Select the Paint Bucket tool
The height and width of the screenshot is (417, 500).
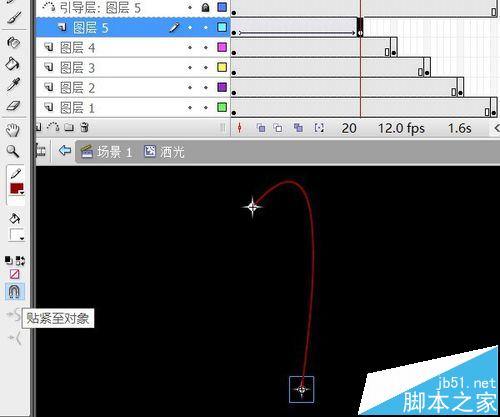[x=13, y=63]
